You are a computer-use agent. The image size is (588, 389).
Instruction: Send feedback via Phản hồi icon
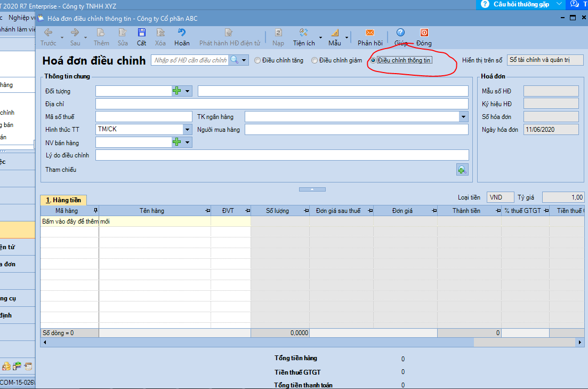coord(370,33)
